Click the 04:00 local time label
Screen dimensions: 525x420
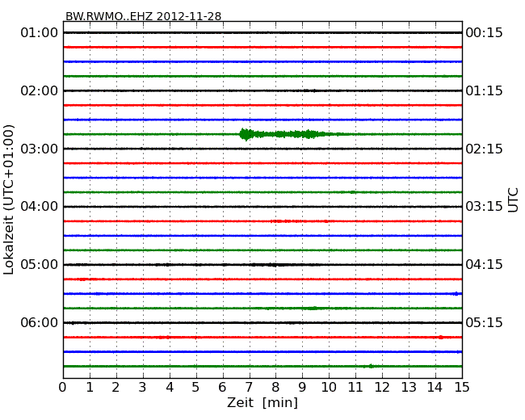pyautogui.click(x=40, y=207)
